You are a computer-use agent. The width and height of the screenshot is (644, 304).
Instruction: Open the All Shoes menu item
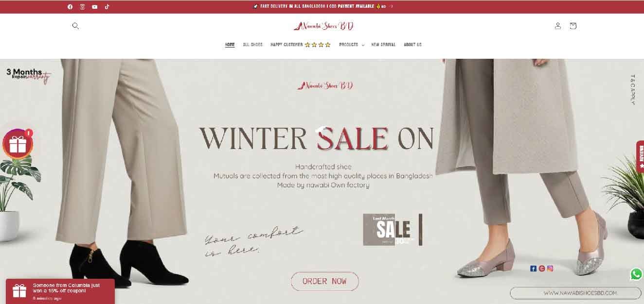tap(252, 45)
